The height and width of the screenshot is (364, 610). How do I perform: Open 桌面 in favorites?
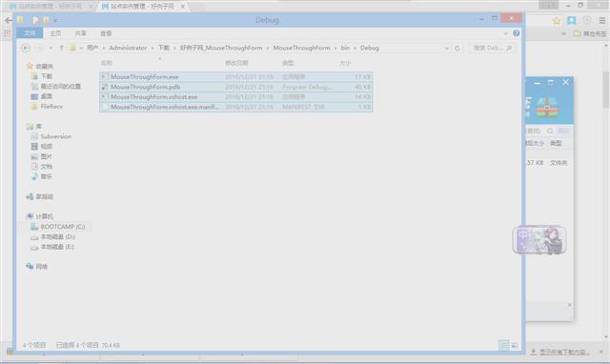point(42,96)
